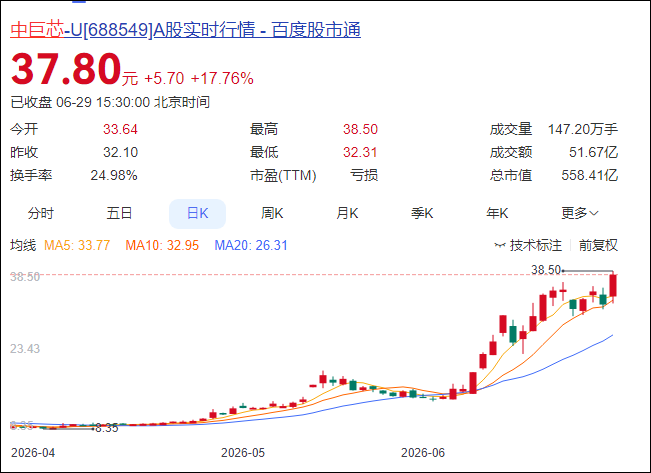Click the 最高 value 38.50 in stats
The width and height of the screenshot is (651, 473).
click(x=360, y=130)
